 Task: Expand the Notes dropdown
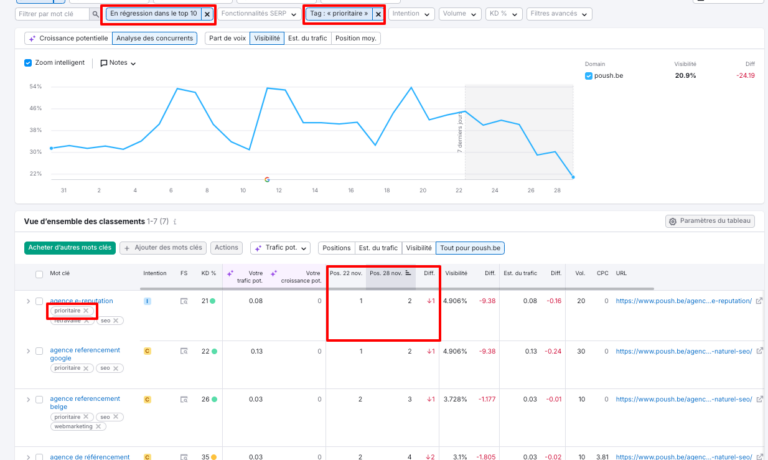pos(118,62)
